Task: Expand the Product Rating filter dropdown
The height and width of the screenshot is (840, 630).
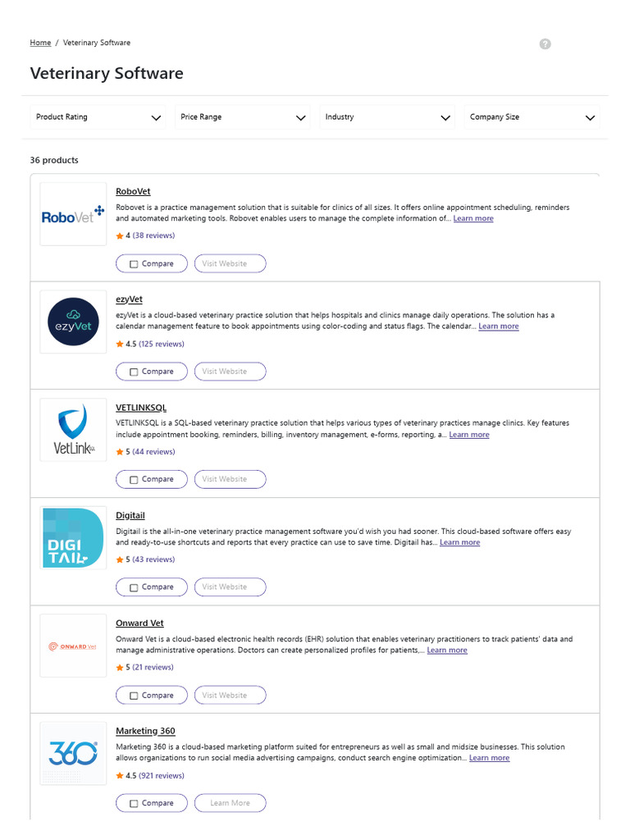Action: point(98,116)
